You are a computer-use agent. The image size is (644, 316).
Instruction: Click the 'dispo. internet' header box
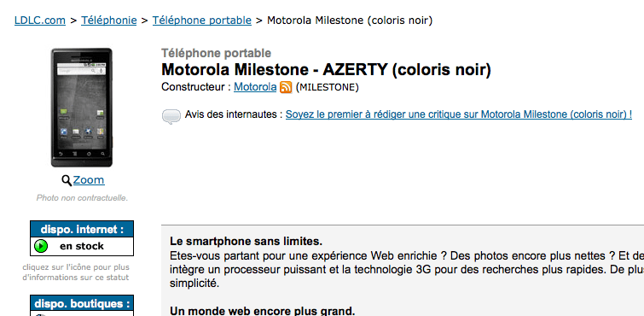click(82, 229)
